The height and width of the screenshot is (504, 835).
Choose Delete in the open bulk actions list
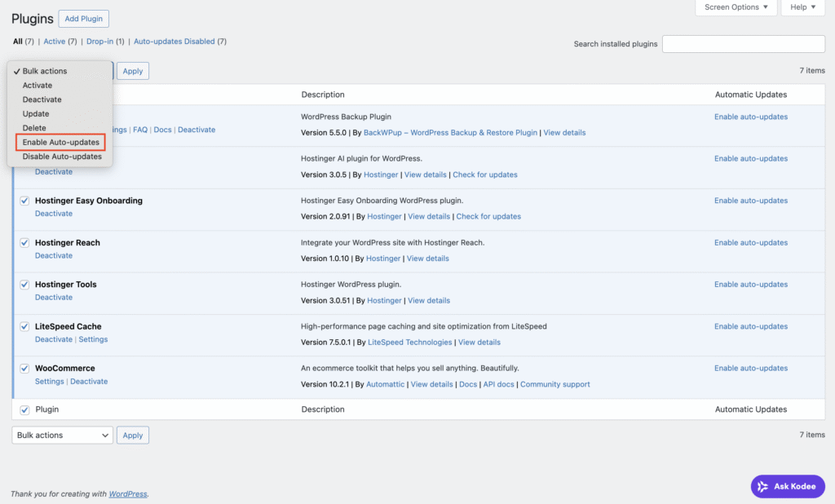coord(35,127)
